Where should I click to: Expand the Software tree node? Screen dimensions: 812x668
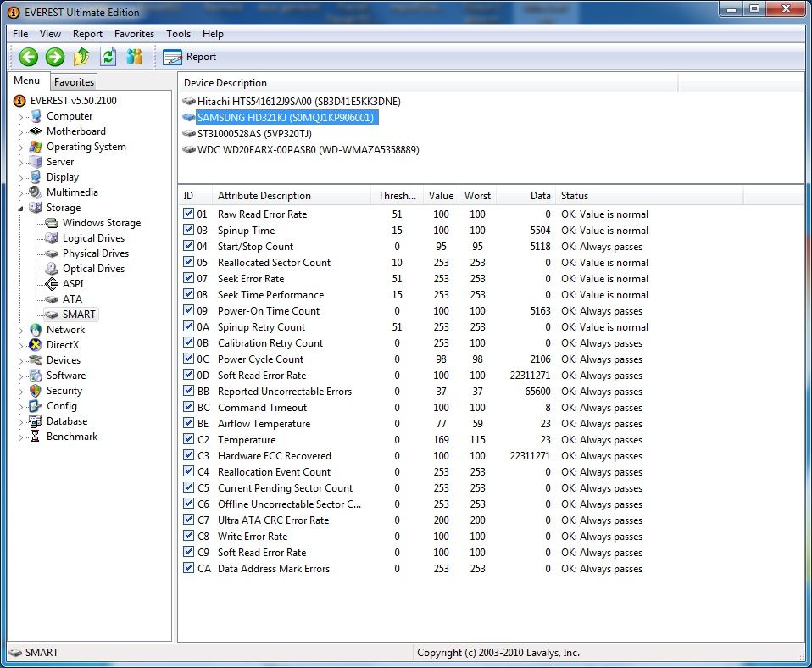click(20, 376)
